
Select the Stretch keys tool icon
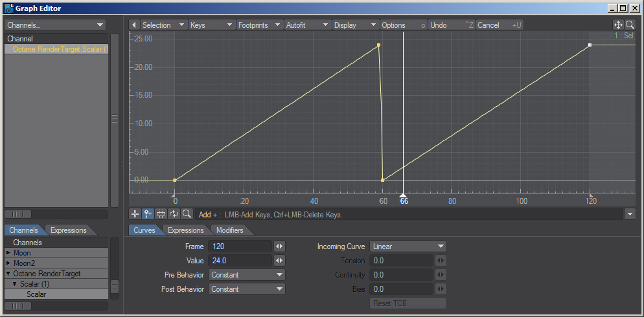coord(161,214)
